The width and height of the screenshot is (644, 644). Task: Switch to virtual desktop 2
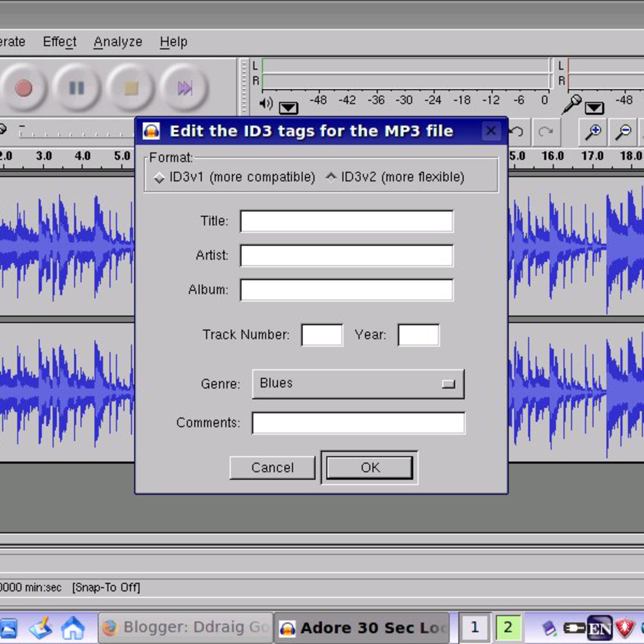507,627
